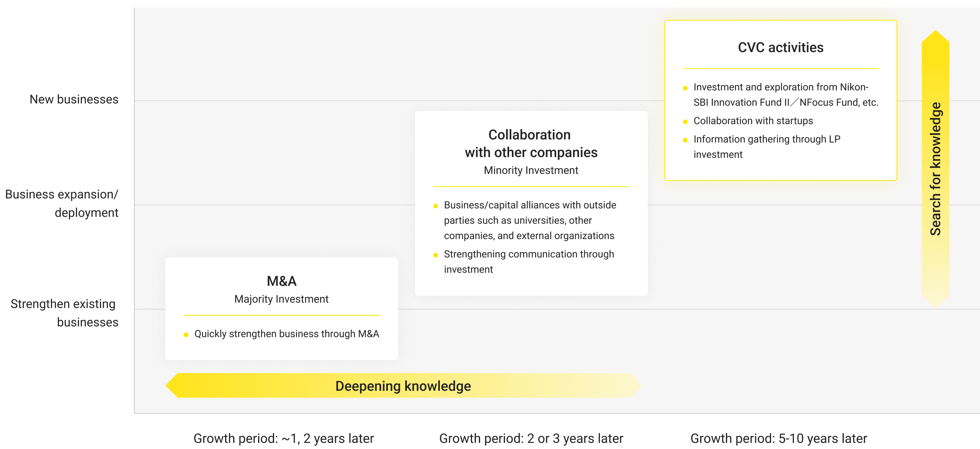Image resolution: width=980 pixels, height=449 pixels.
Task: Click the Collaboration with other companies heading
Action: pyautogui.click(x=531, y=144)
